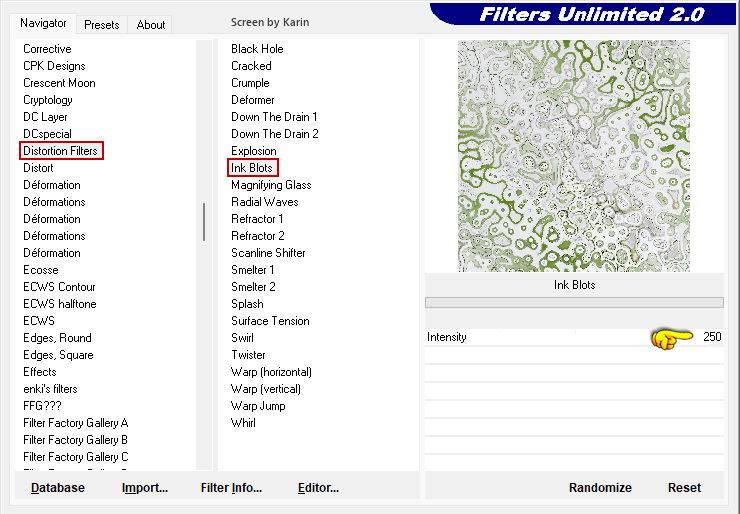Choose the Ink Blots filter
The width and height of the screenshot is (740, 514).
tap(253, 168)
